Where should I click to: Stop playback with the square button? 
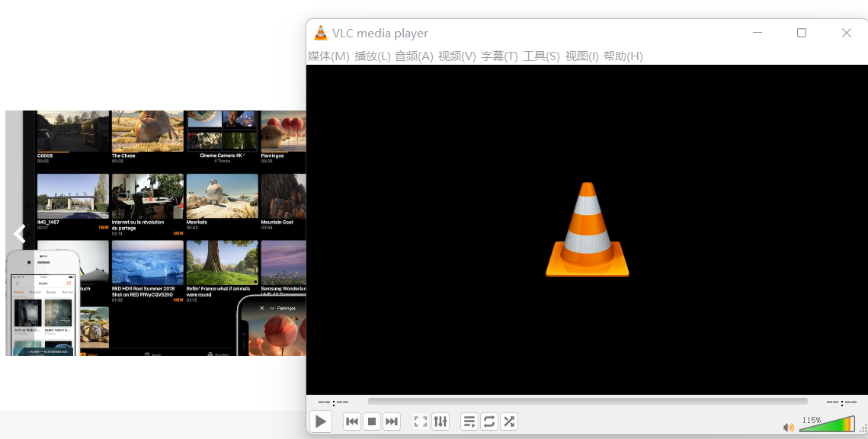click(372, 421)
